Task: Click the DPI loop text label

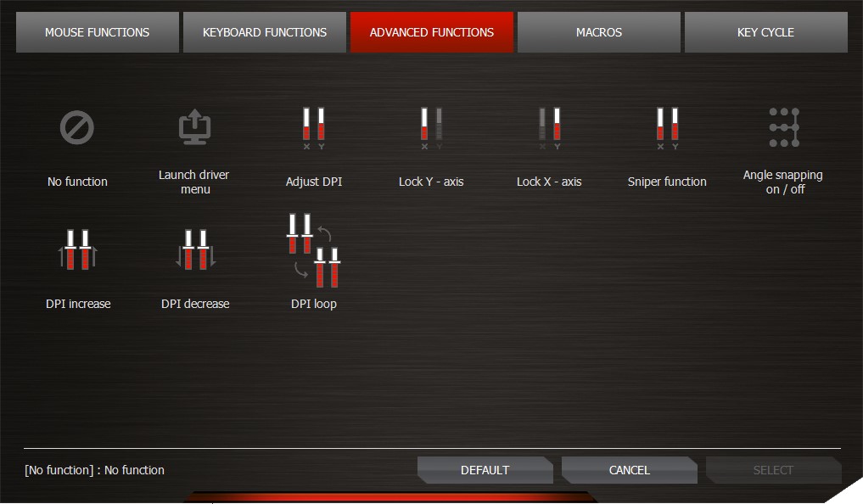Action: 314,304
